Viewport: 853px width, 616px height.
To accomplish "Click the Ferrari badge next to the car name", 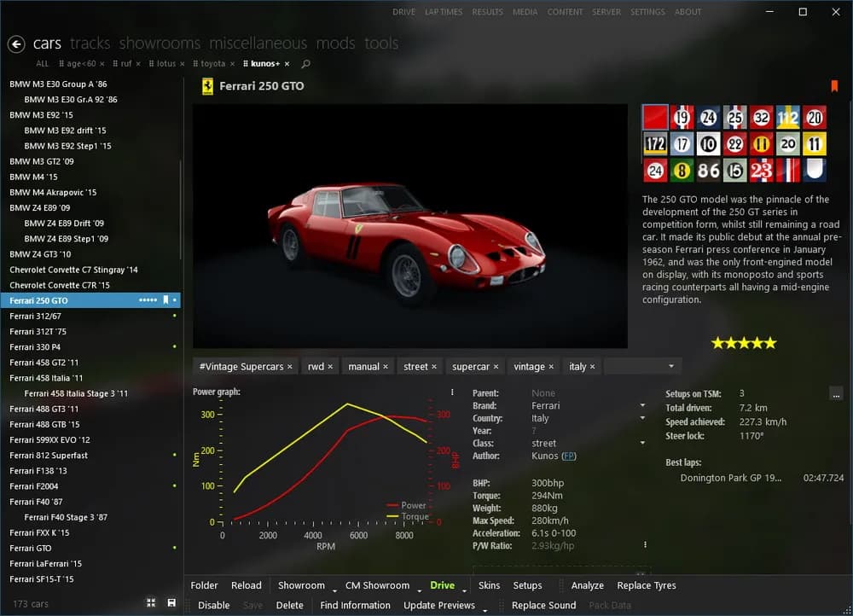I will coord(206,86).
